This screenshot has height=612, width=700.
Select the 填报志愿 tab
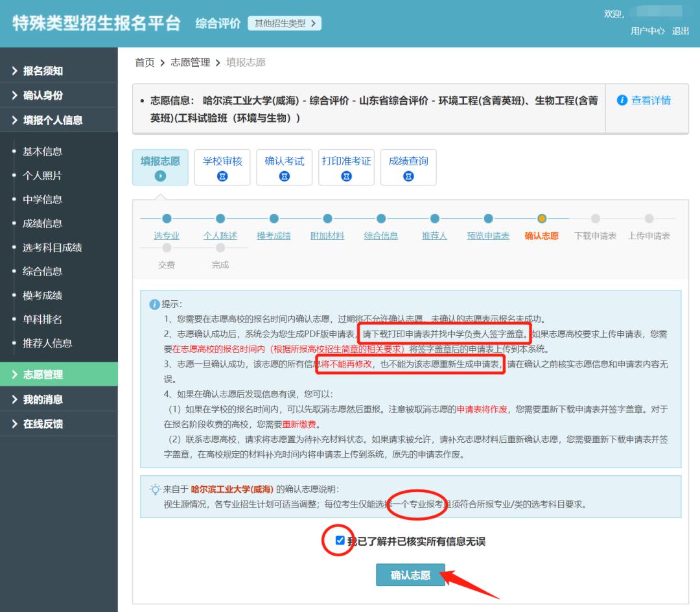click(160, 167)
